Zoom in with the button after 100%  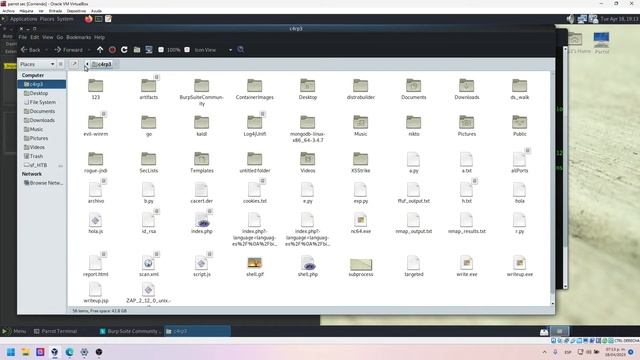click(x=187, y=50)
